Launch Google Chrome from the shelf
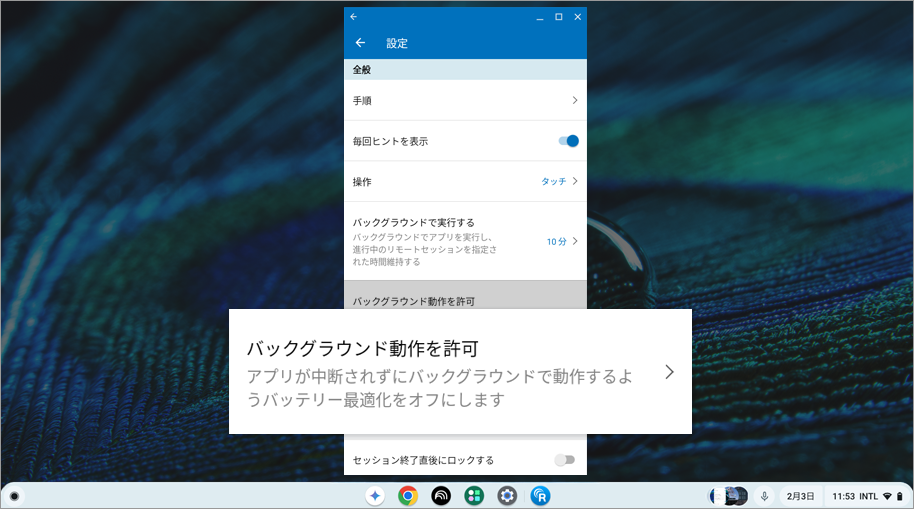This screenshot has height=509, width=914. pyautogui.click(x=408, y=496)
